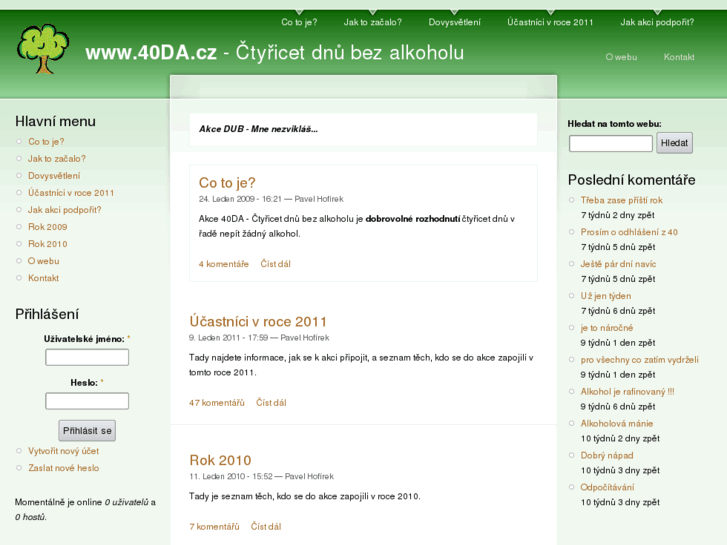Click 'Číst dál' under Rok 2010 article
The image size is (727, 545).
coord(266,526)
